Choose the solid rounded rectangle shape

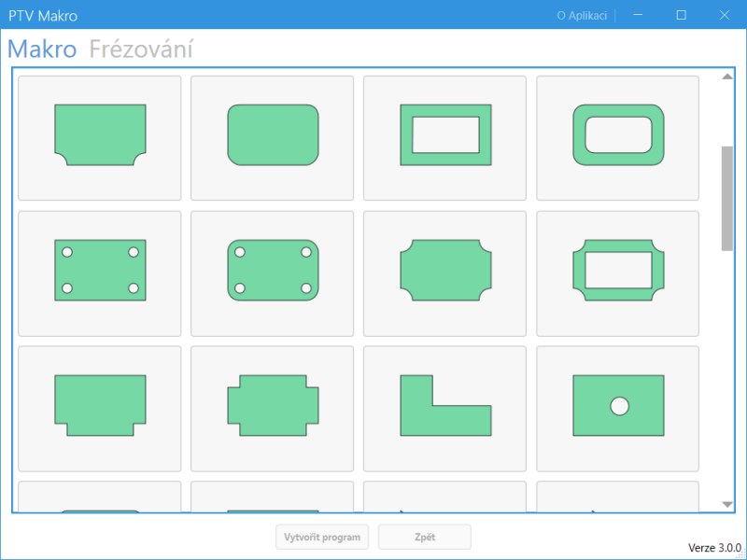[x=273, y=137]
